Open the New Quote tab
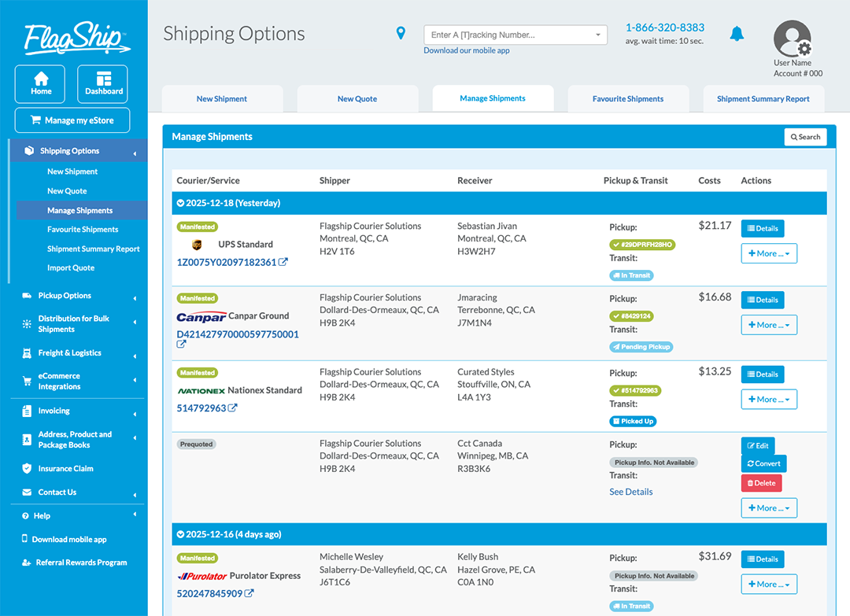 357,98
